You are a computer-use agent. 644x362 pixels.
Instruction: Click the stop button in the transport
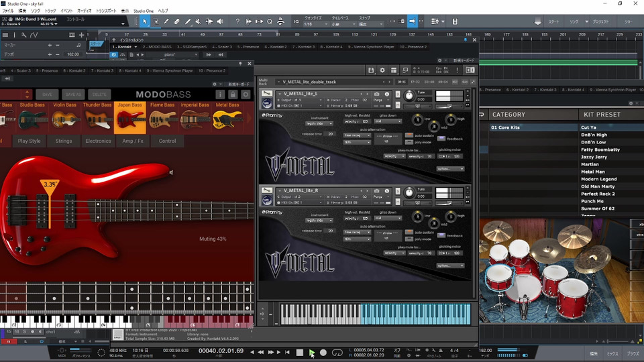tap(300, 353)
